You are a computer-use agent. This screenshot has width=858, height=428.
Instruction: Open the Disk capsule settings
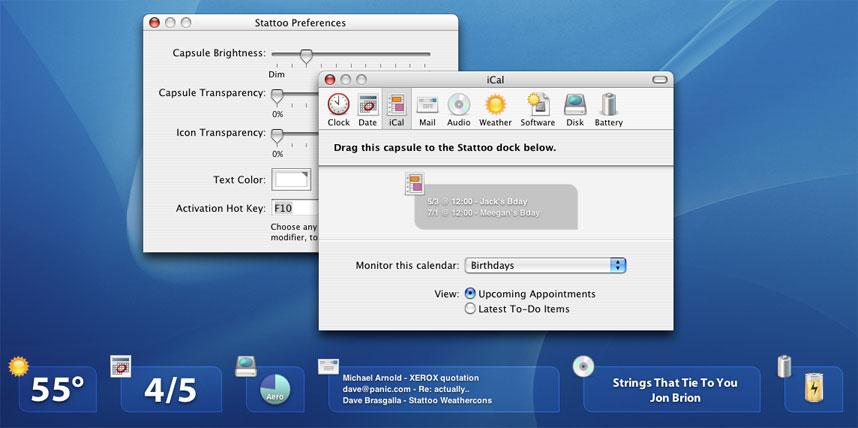click(x=575, y=109)
